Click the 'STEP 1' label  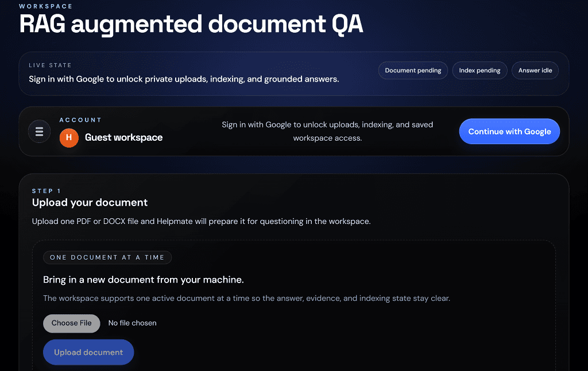(x=47, y=191)
